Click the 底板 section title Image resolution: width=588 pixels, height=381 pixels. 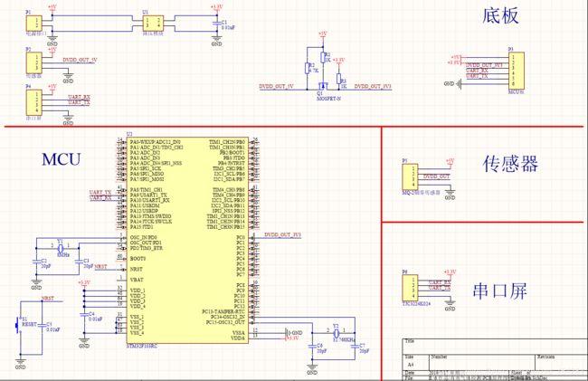pyautogui.click(x=500, y=15)
